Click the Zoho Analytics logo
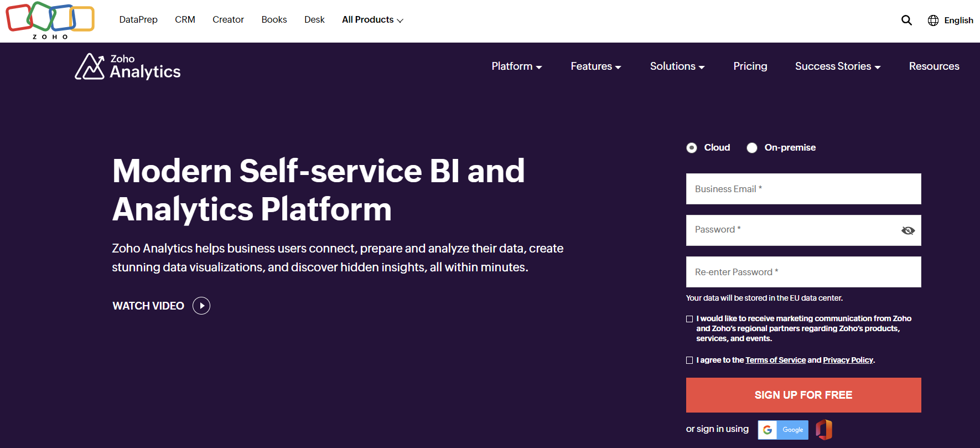This screenshot has width=980, height=448. click(x=128, y=66)
